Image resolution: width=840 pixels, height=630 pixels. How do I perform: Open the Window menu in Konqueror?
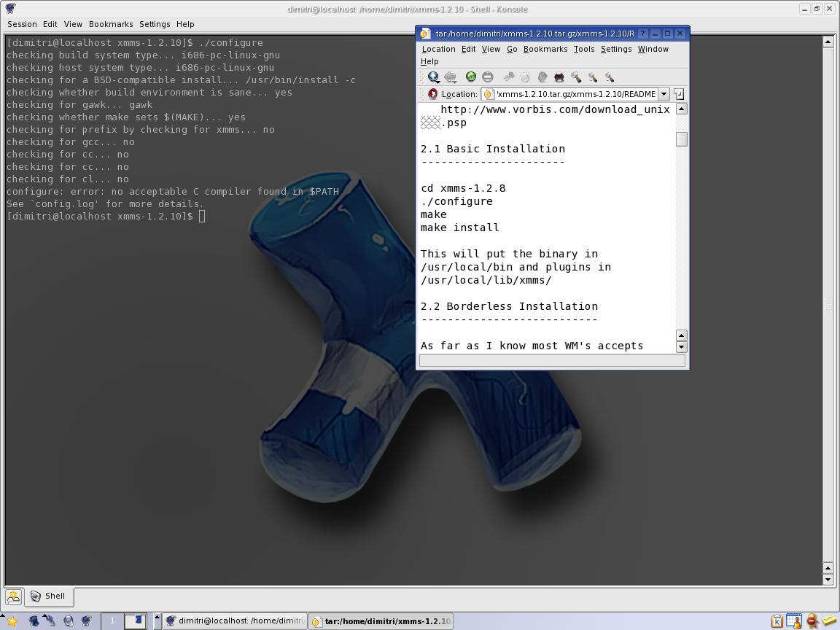(653, 49)
